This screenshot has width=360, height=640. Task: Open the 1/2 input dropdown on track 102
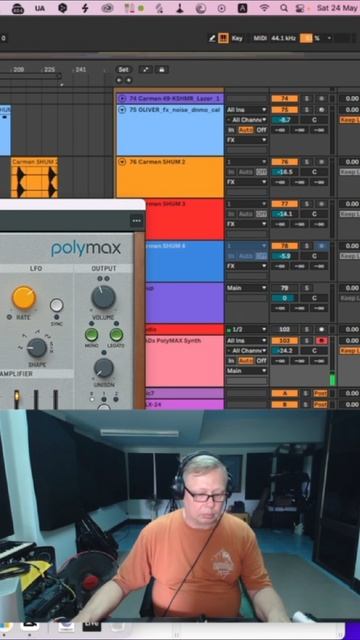point(247,329)
